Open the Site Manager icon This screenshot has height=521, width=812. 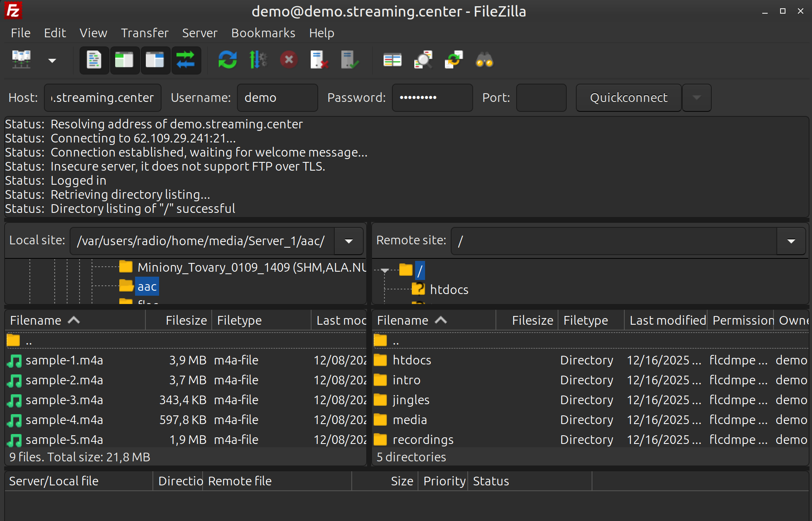pos(21,60)
